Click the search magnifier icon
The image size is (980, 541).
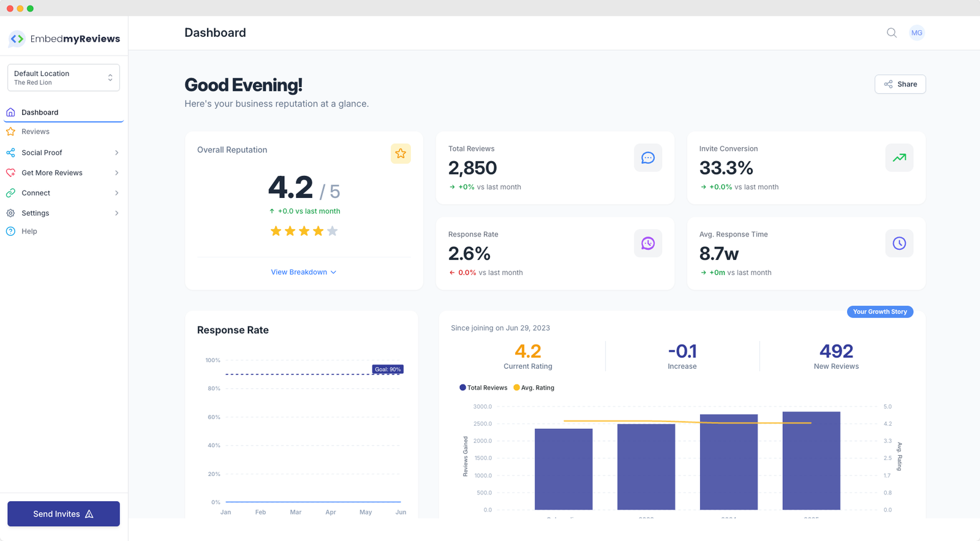click(892, 33)
